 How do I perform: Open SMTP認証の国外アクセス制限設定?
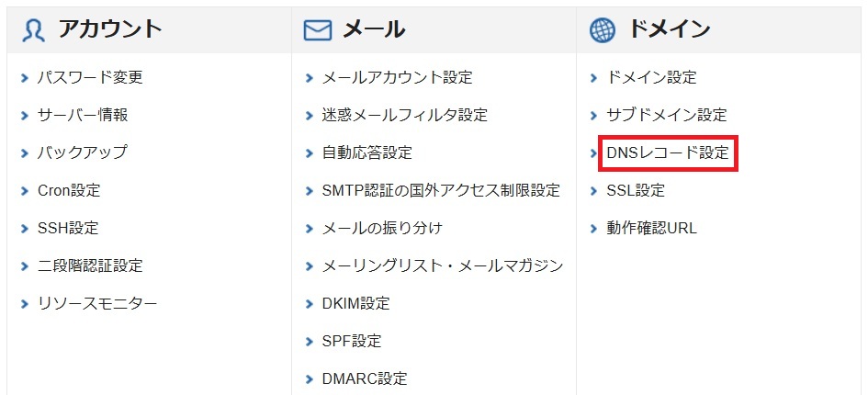pyautogui.click(x=441, y=190)
